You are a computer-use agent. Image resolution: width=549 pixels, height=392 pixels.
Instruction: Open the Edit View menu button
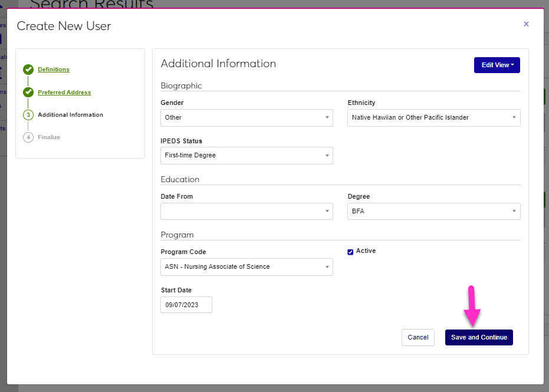coord(497,65)
